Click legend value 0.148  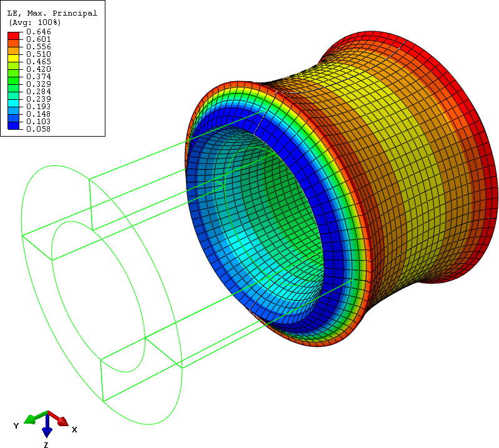click(39, 114)
